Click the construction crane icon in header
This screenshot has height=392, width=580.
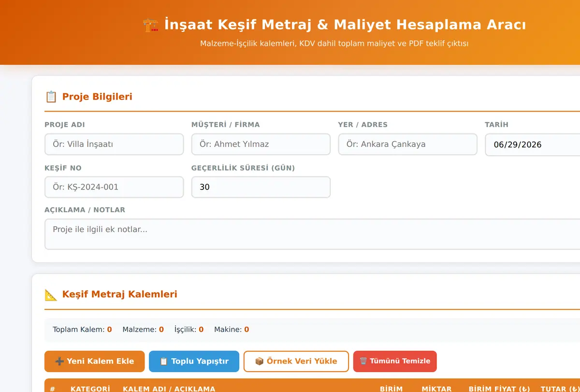coord(151,25)
